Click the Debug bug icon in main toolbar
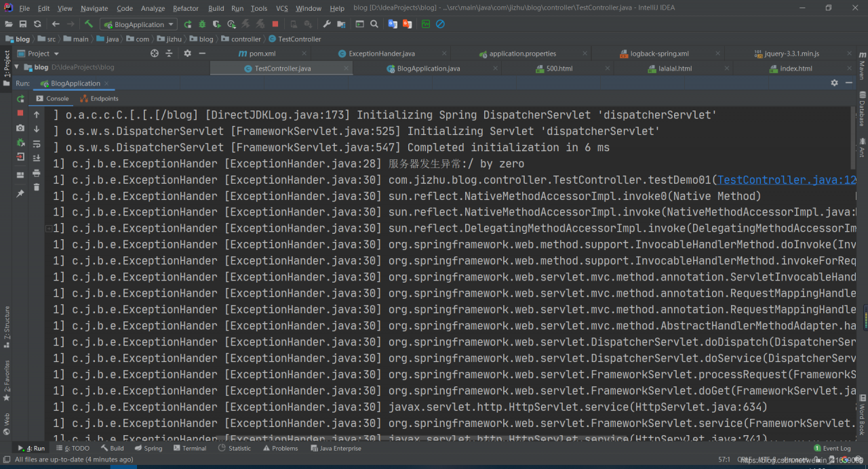 pos(202,24)
